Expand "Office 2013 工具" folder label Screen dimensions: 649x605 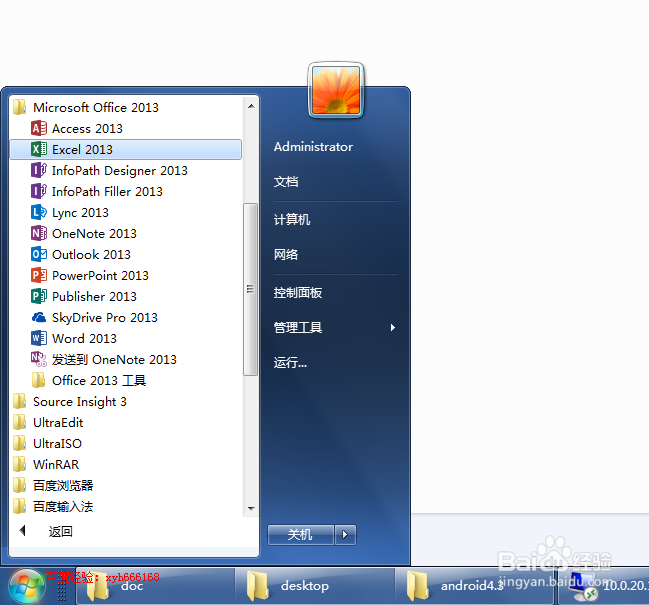(99, 381)
